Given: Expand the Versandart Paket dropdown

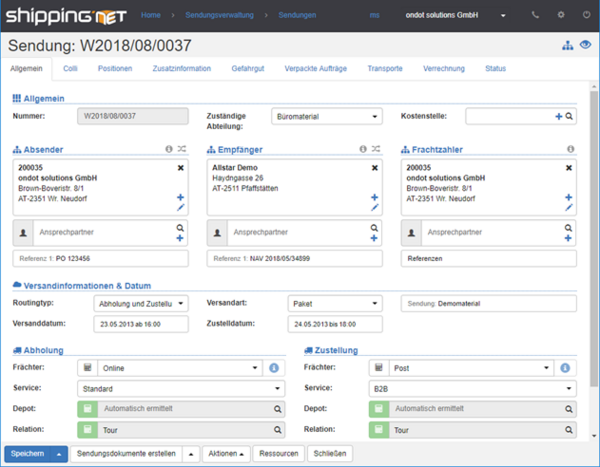Looking at the screenshot, I should pyautogui.click(x=334, y=303).
